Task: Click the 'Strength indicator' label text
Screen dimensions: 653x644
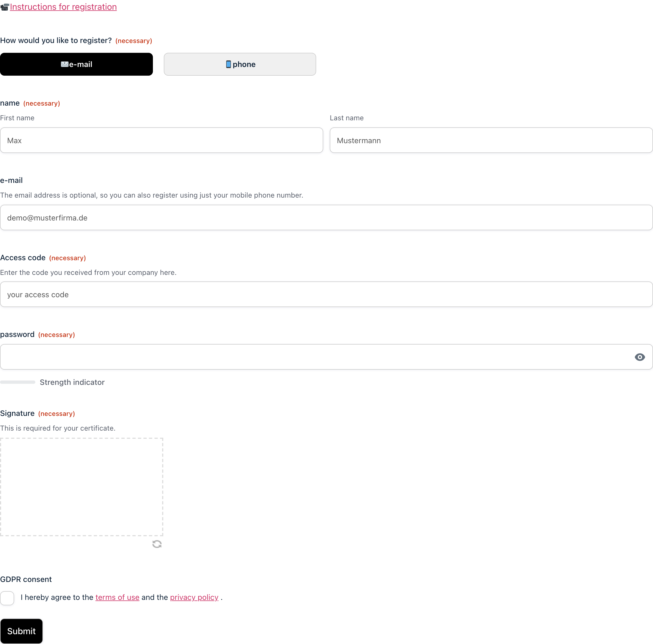Action: tap(72, 382)
